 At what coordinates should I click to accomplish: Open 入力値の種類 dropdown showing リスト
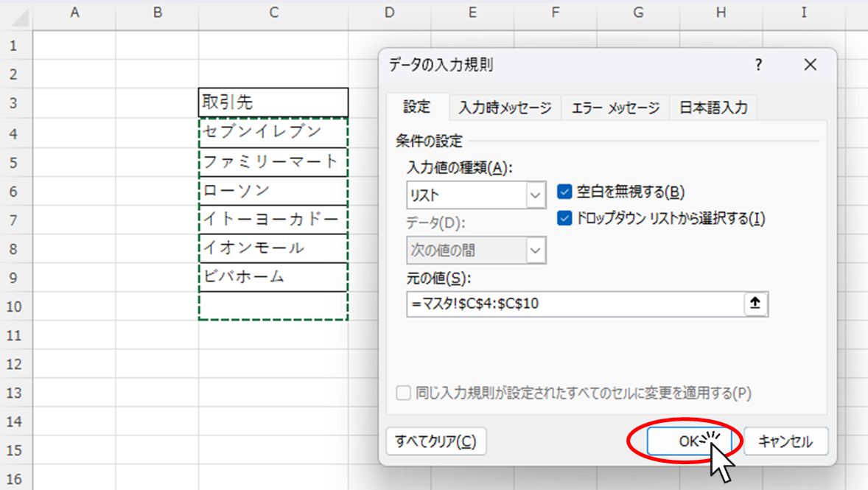[x=476, y=195]
